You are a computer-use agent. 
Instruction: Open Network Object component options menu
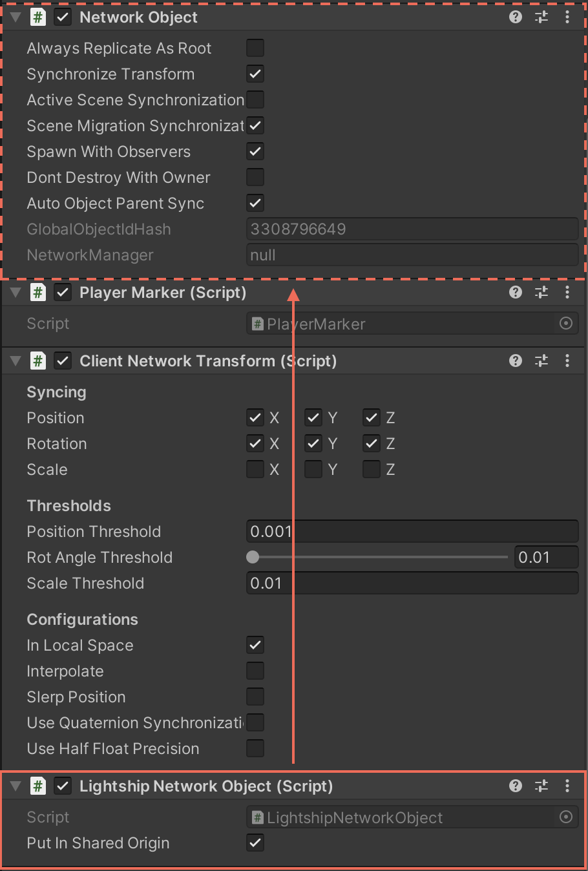(x=567, y=17)
